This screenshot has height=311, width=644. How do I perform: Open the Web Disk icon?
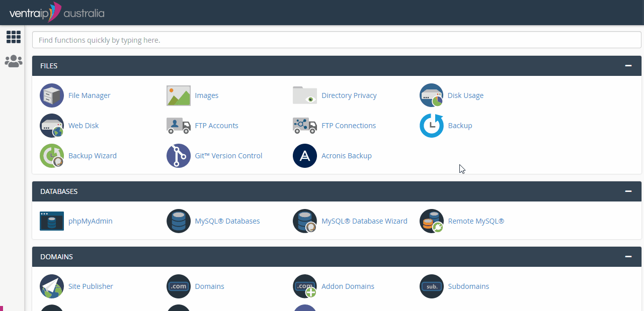coord(52,126)
